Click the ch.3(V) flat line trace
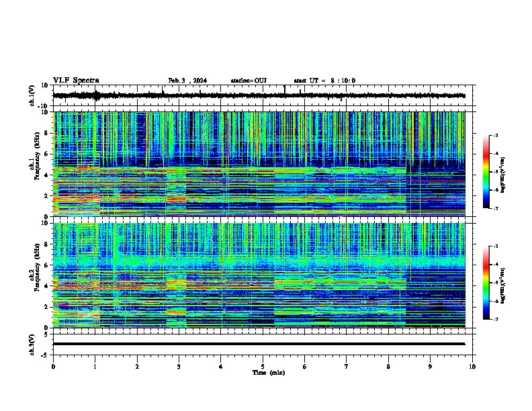The height and width of the screenshot is (411, 532). [x=259, y=344]
